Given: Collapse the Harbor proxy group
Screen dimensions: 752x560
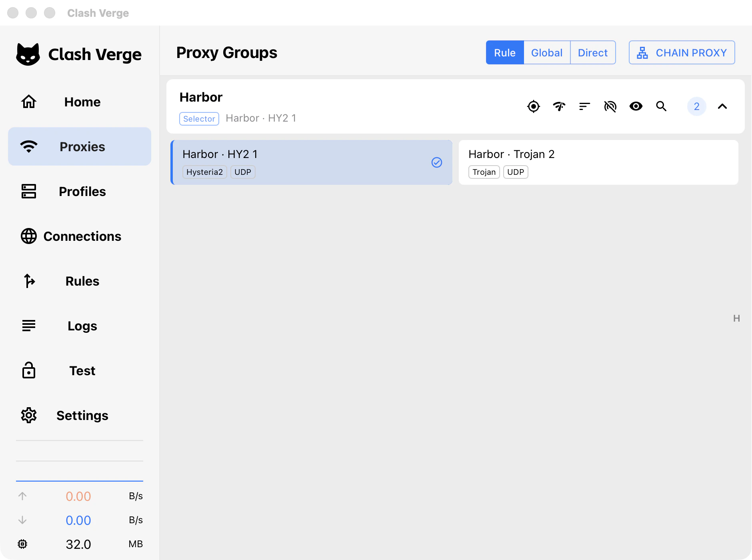Looking at the screenshot, I should (x=722, y=106).
